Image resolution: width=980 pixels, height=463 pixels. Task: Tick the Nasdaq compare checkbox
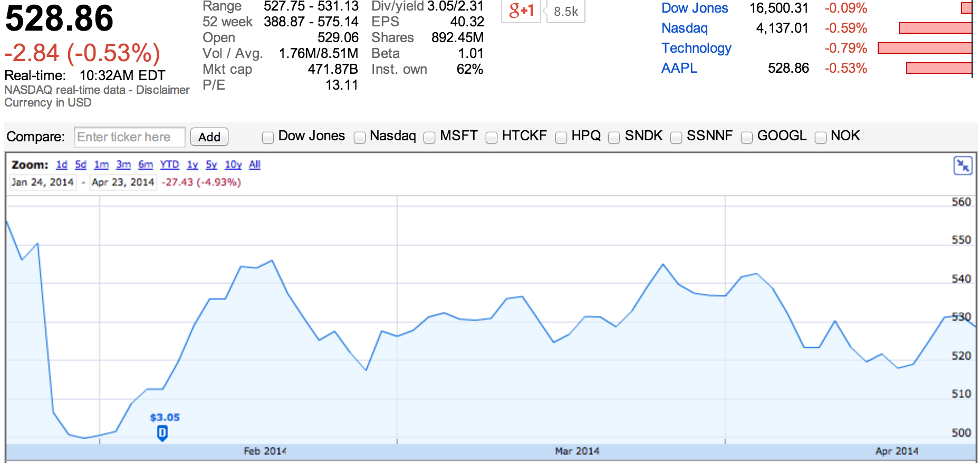[x=360, y=137]
